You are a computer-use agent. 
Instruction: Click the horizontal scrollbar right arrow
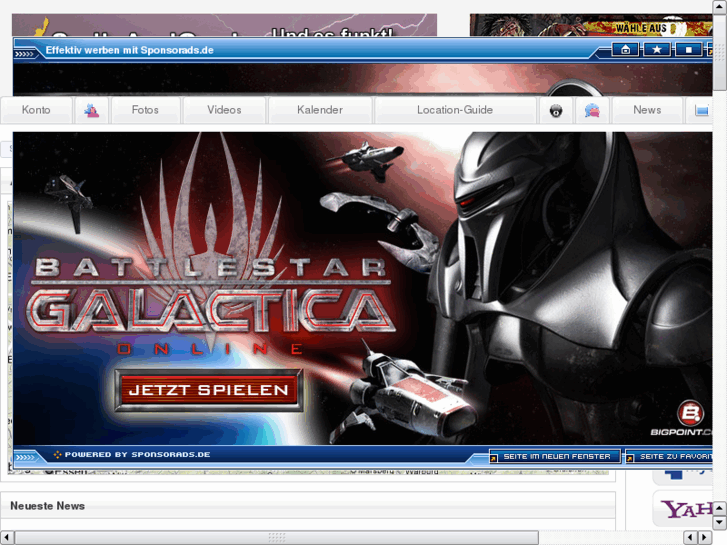click(x=705, y=538)
